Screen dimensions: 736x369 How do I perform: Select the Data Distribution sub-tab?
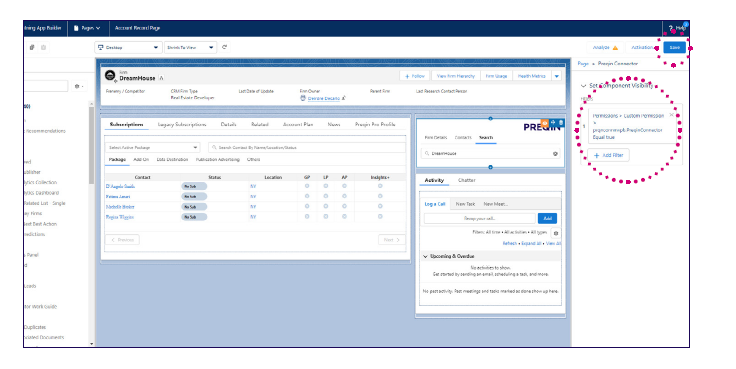pos(172,160)
